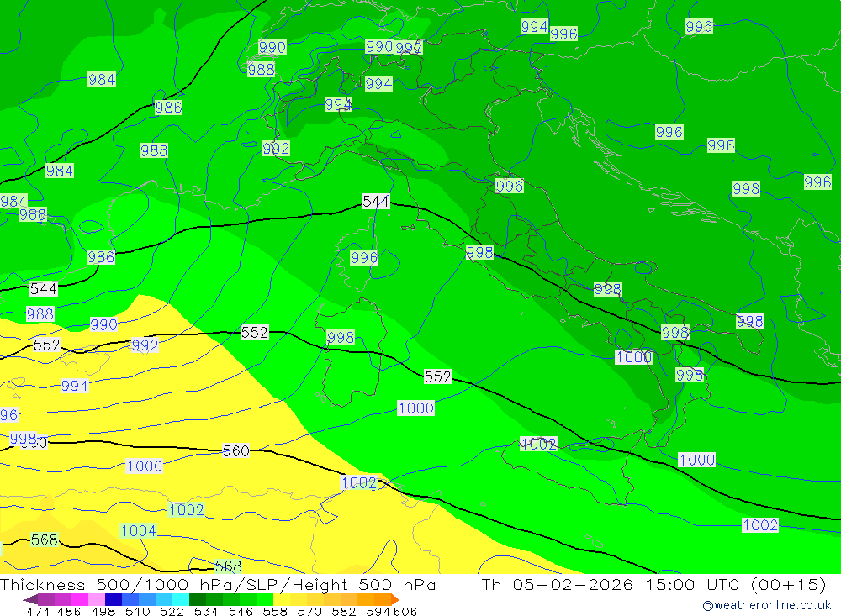The image size is (841, 616).
Task: Click the legend value 582
Action: point(344,612)
